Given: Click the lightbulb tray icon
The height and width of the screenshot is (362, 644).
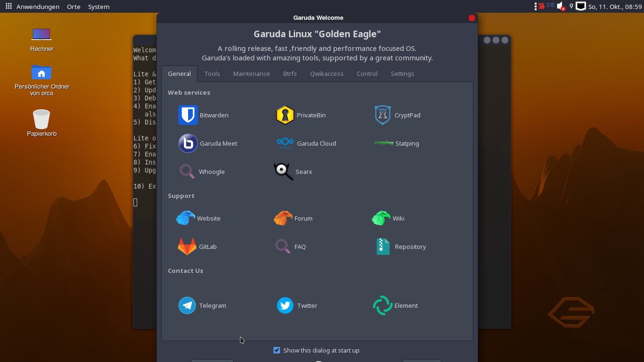Looking at the screenshot, I should [571, 6].
